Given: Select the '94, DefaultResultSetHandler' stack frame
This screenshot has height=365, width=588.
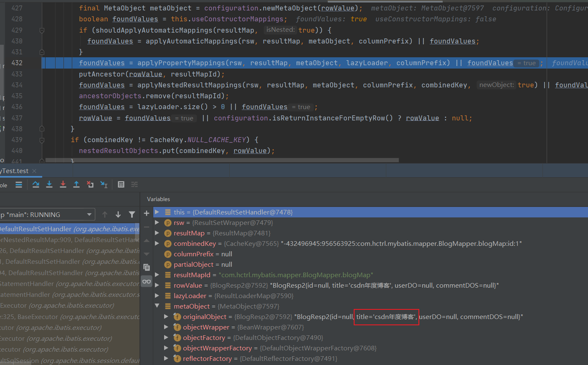Looking at the screenshot, I should point(70,273).
